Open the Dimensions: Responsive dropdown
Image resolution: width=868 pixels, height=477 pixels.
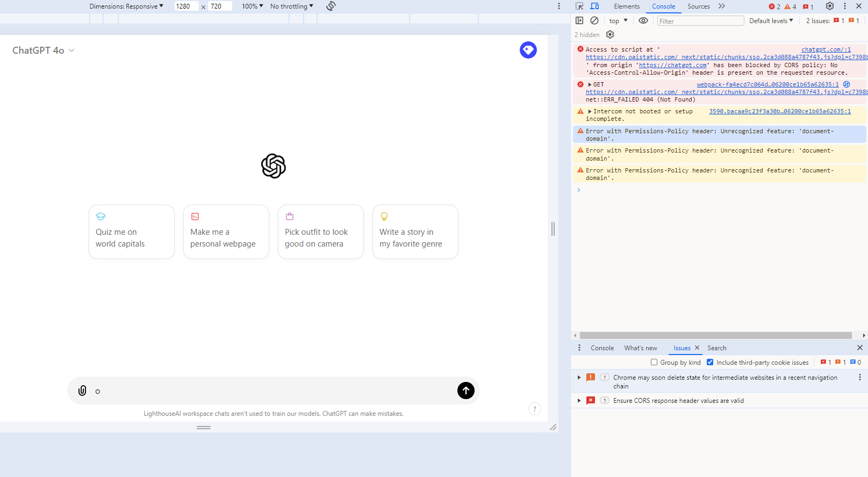click(x=126, y=6)
